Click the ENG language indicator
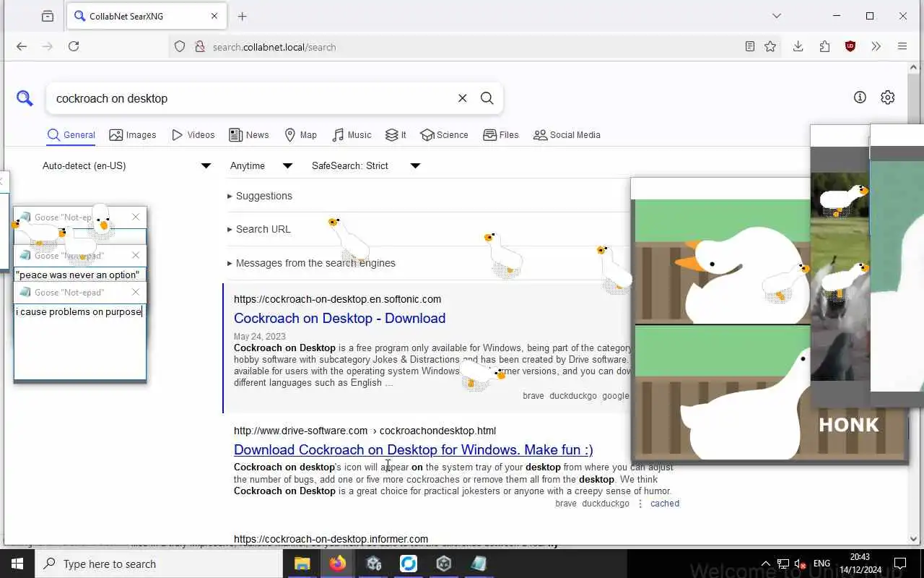This screenshot has height=578, width=924. point(821,564)
